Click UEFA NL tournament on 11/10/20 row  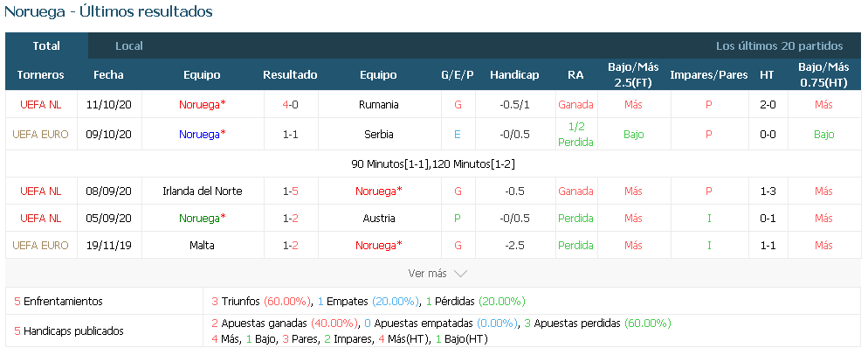(x=40, y=105)
